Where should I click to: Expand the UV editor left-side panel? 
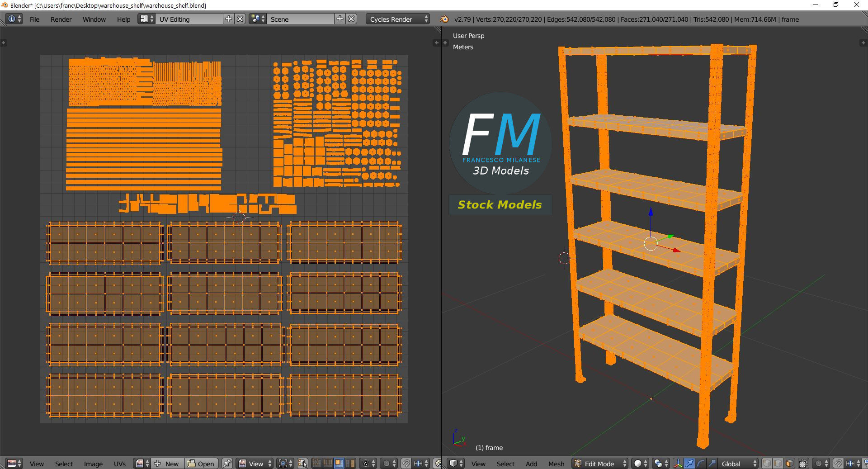click(3, 43)
